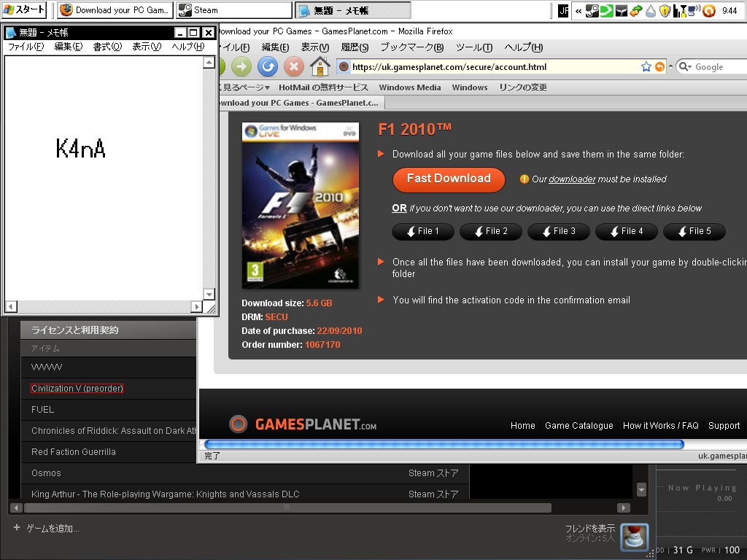Open the リンクの変更 bookmark
This screenshot has width=747, height=560.
tap(522, 87)
